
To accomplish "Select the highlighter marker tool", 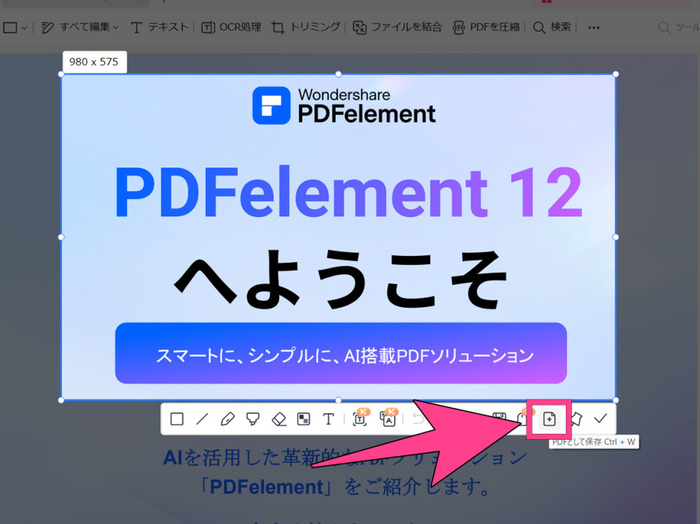I will pos(253,419).
